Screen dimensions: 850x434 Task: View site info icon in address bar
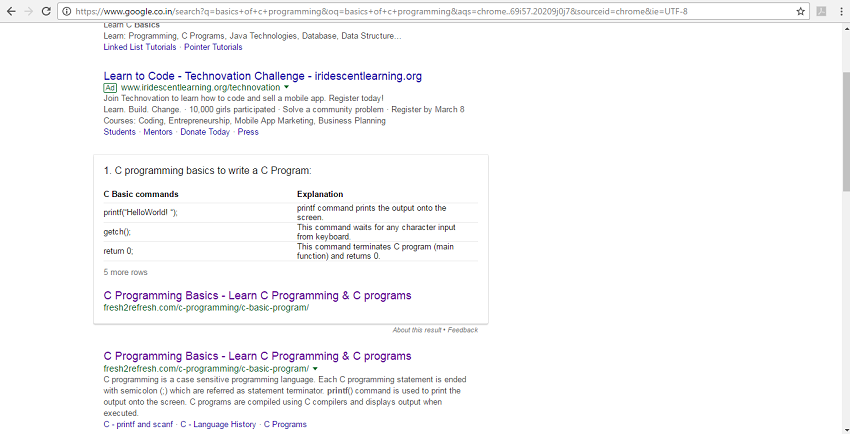click(x=66, y=11)
